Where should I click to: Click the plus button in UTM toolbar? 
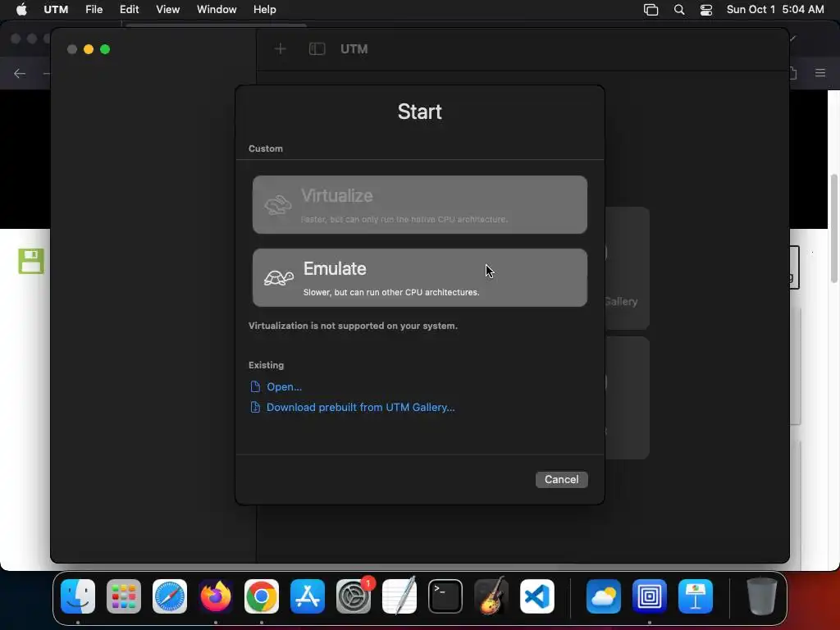(281, 49)
